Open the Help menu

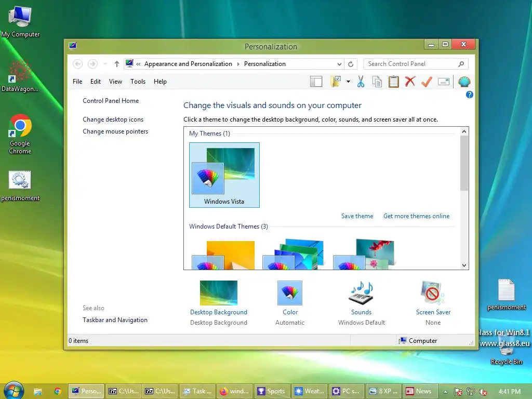click(x=160, y=82)
